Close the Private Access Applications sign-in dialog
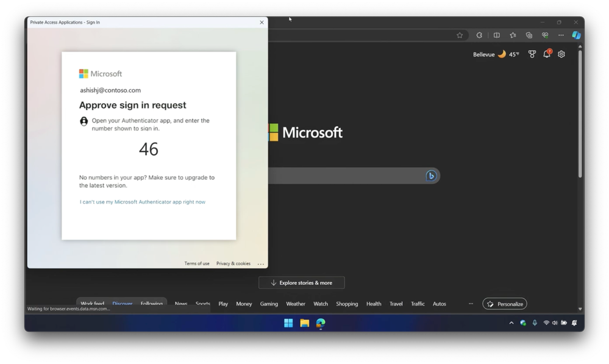Viewport: 609px width, 364px height. [x=262, y=22]
